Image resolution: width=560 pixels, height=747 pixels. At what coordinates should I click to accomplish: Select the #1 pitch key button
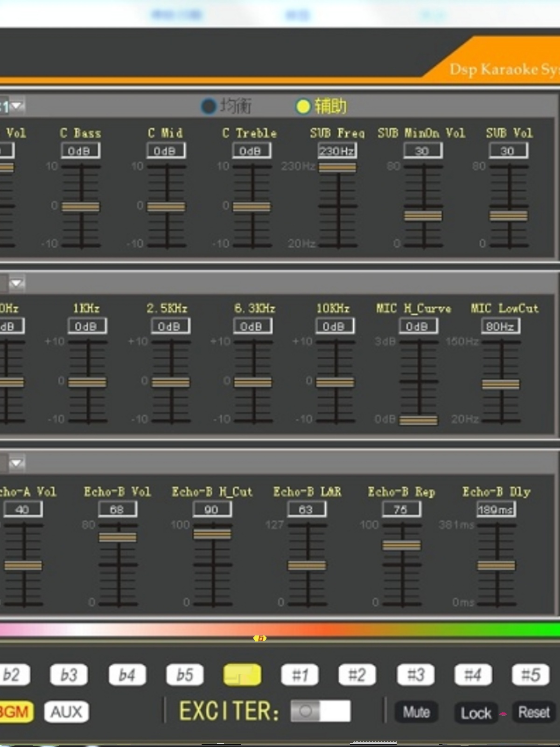300,675
